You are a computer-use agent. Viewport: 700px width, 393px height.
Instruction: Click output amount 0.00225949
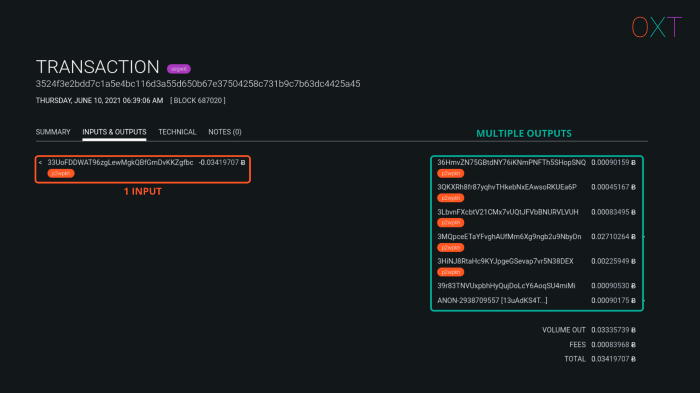coord(613,261)
